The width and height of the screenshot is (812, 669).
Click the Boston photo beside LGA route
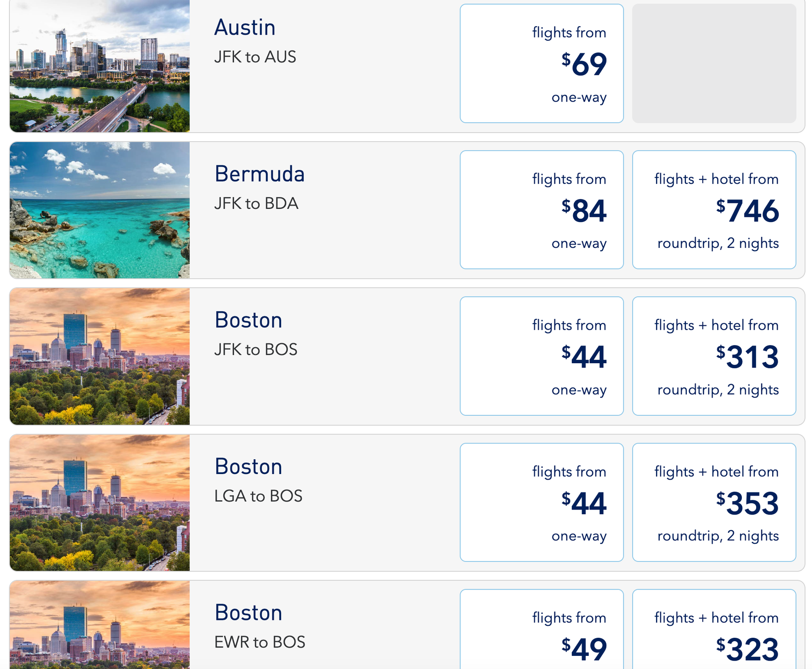(99, 502)
